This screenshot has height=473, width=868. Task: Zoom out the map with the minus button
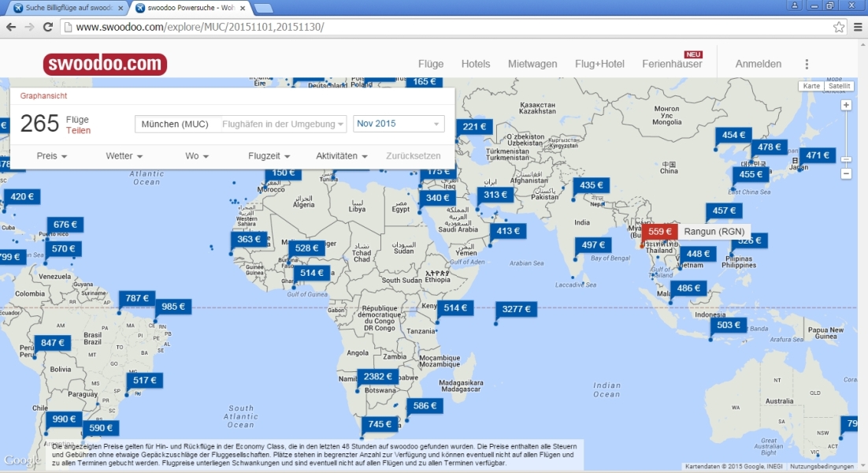point(846,173)
